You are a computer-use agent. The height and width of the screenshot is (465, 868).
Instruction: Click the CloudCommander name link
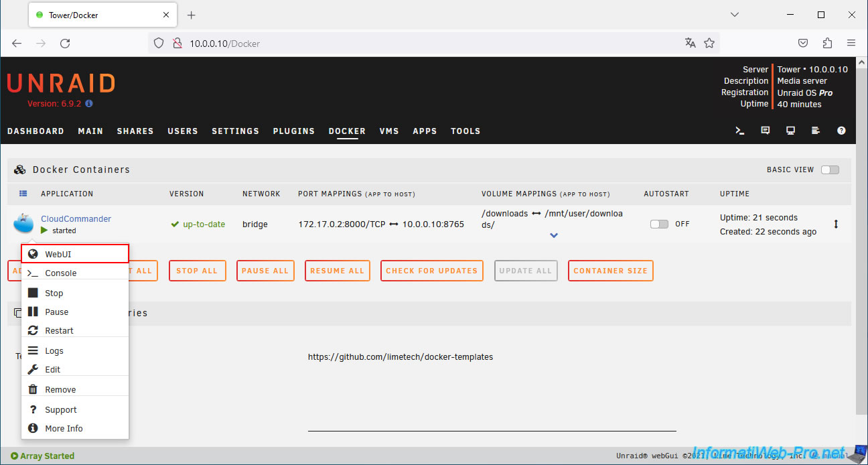click(76, 218)
